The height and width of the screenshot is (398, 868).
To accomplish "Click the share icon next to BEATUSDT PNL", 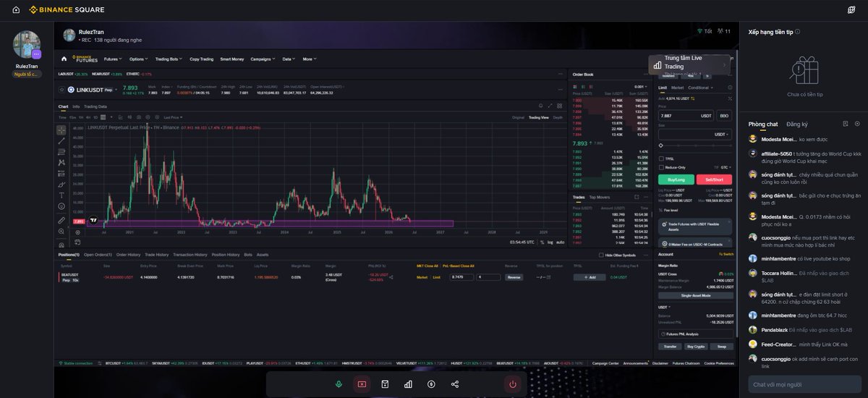I will [x=391, y=277].
